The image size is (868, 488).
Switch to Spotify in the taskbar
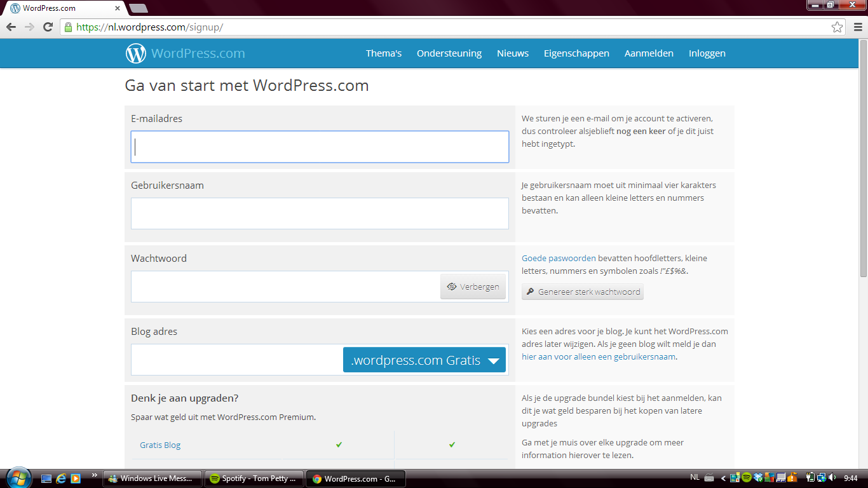(253, 478)
